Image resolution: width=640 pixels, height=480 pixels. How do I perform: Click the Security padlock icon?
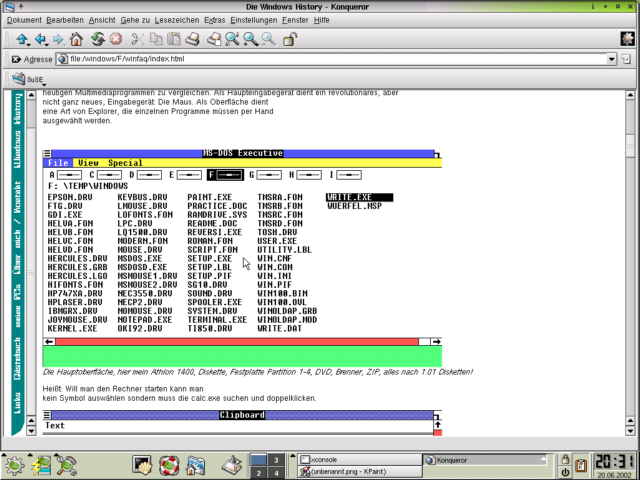click(289, 40)
